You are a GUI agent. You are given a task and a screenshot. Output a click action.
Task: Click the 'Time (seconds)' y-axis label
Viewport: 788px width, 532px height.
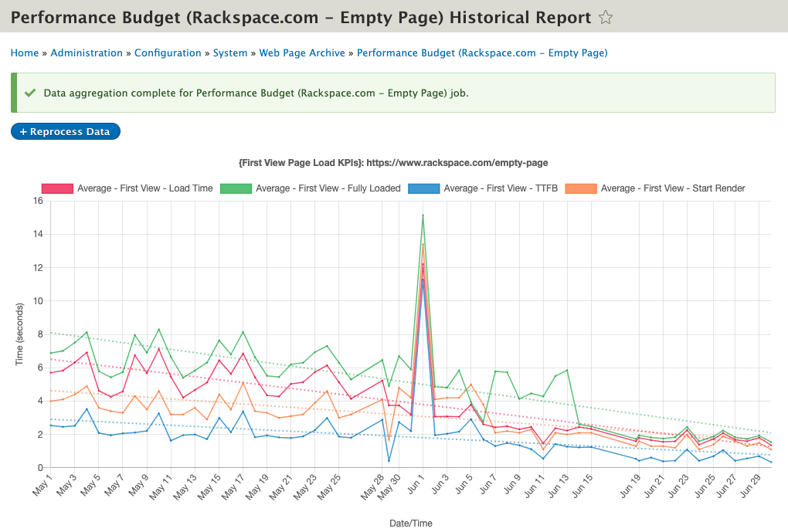pos(19,334)
